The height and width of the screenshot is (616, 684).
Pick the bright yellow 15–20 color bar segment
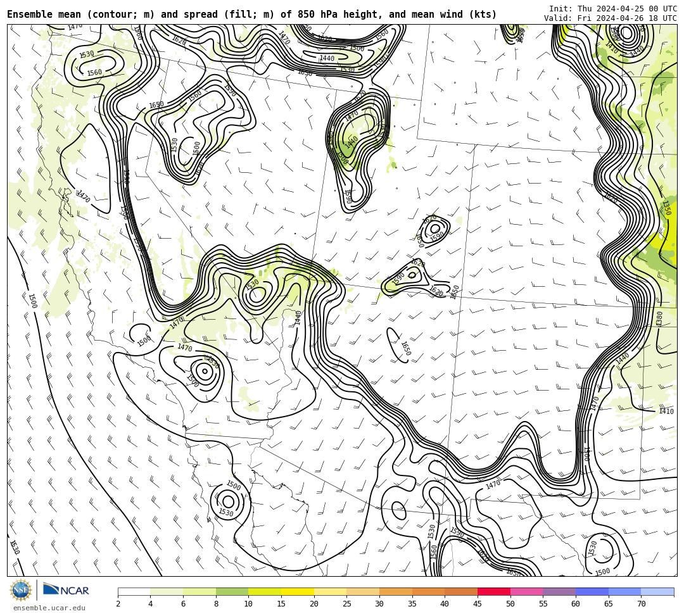click(298, 591)
